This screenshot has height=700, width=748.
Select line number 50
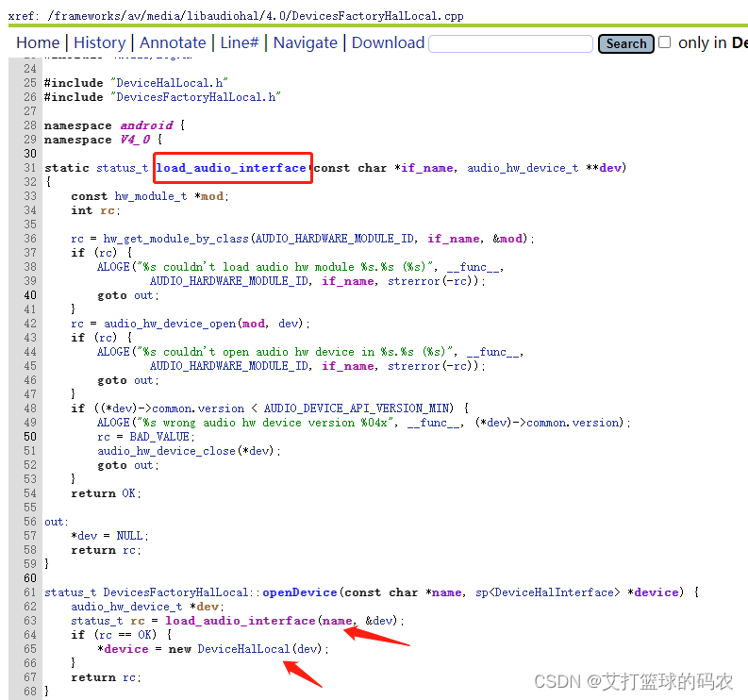pyautogui.click(x=30, y=437)
